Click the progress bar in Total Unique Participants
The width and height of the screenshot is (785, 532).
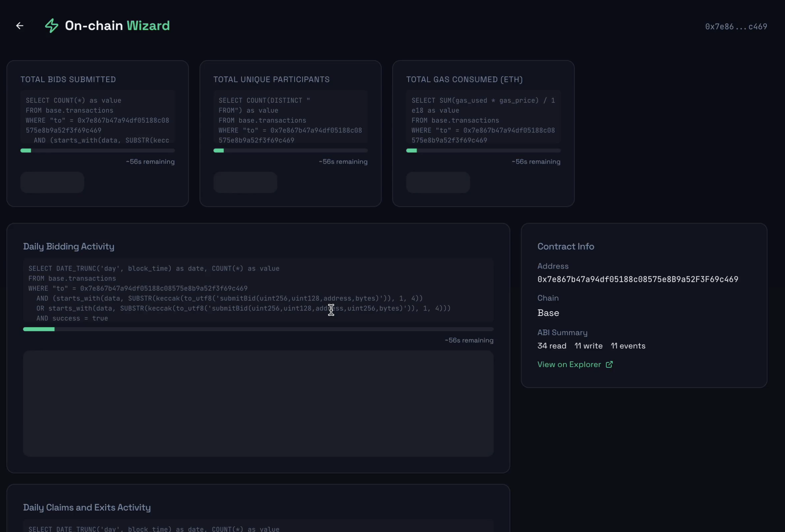[x=291, y=151]
